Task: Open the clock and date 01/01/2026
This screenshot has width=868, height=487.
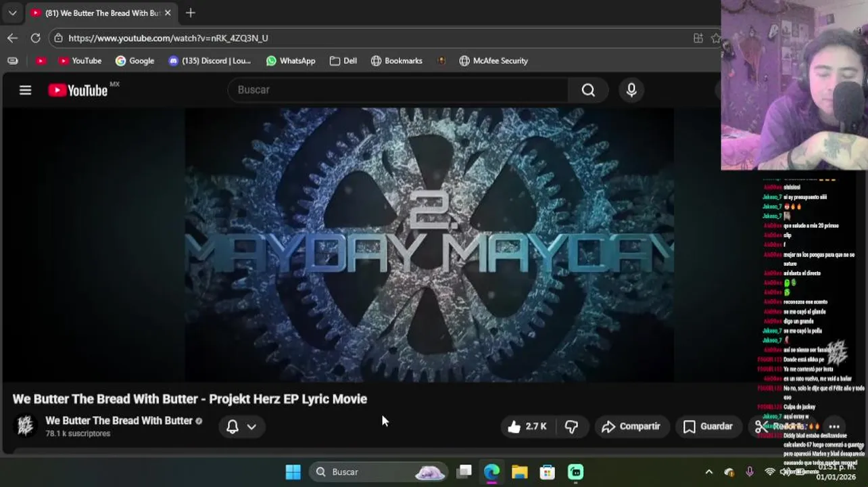Action: point(835,472)
